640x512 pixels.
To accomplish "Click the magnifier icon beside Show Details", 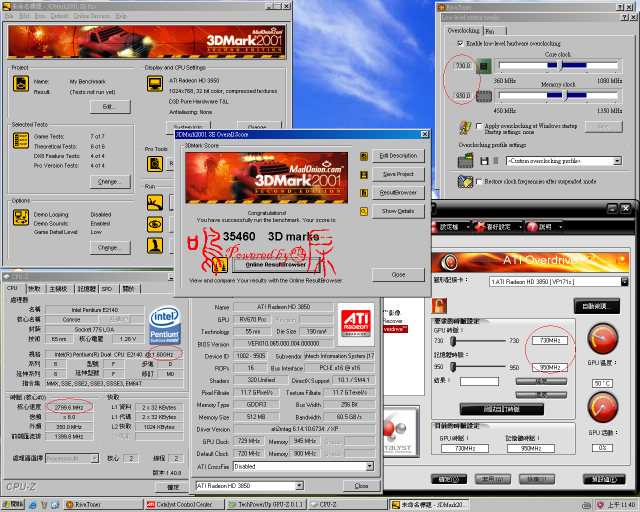I will pyautogui.click(x=364, y=211).
